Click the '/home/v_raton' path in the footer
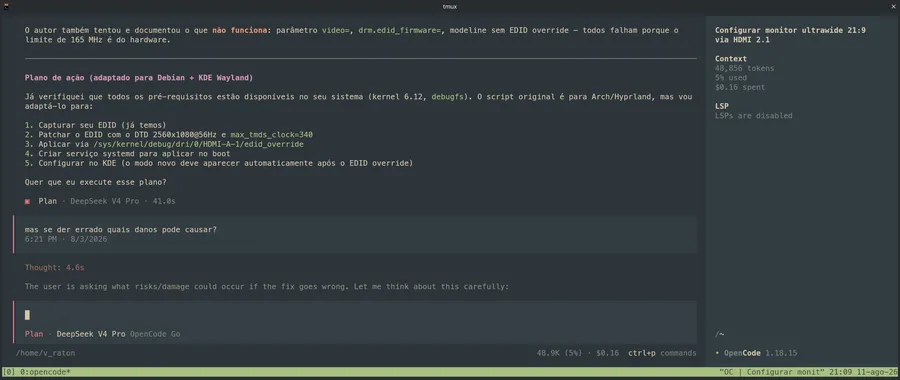 tap(45, 353)
